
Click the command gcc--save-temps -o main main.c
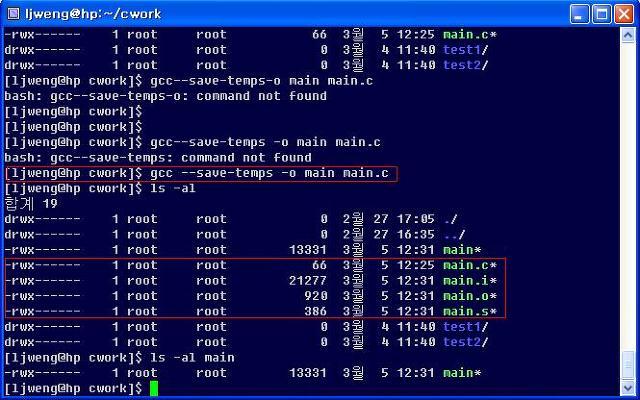265,142
